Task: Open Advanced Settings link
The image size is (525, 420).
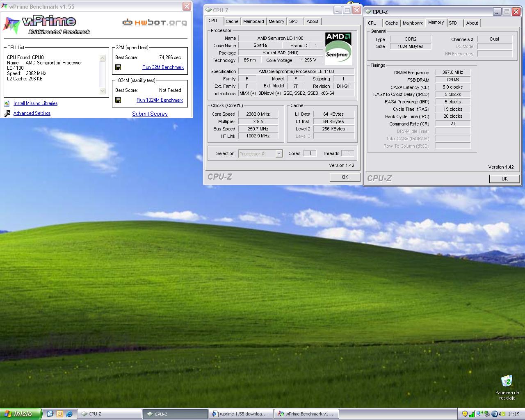Action: (32, 113)
